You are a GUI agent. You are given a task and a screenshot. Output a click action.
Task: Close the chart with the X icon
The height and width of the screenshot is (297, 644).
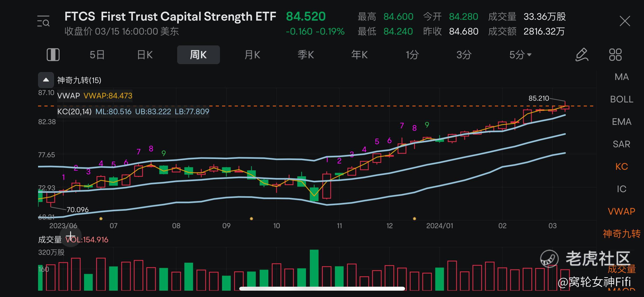[x=625, y=21]
